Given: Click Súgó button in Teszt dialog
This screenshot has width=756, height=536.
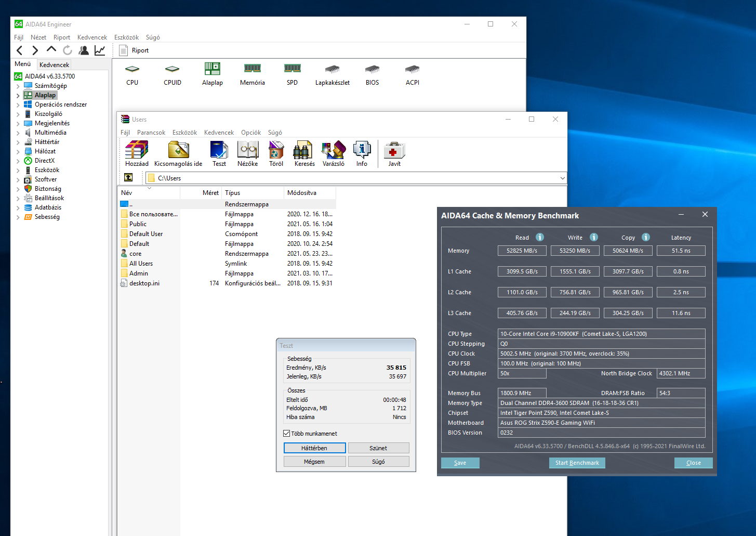Looking at the screenshot, I should click(x=378, y=462).
